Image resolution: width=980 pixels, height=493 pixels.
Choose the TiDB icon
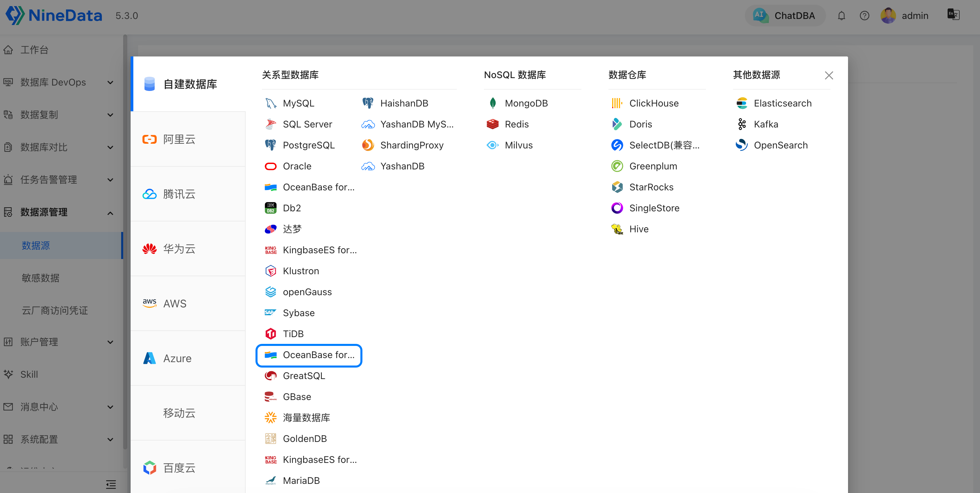click(x=270, y=334)
